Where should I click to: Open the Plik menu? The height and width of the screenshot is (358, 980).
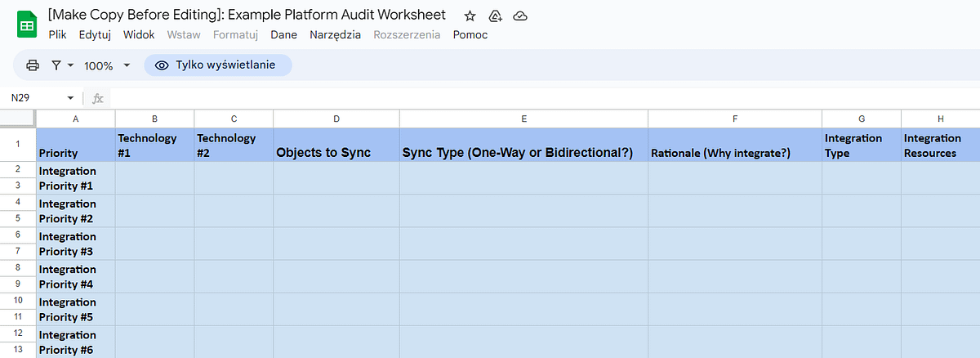click(57, 35)
